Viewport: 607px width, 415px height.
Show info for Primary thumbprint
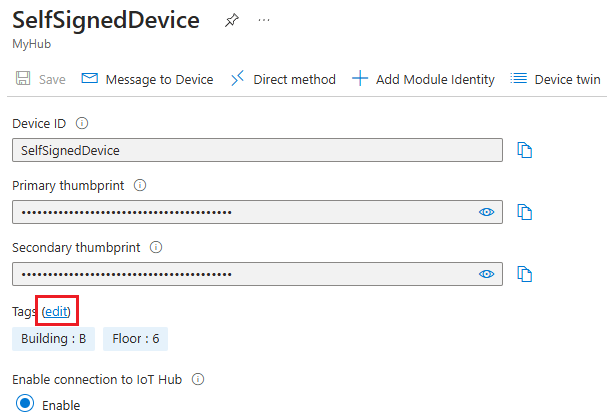140,185
